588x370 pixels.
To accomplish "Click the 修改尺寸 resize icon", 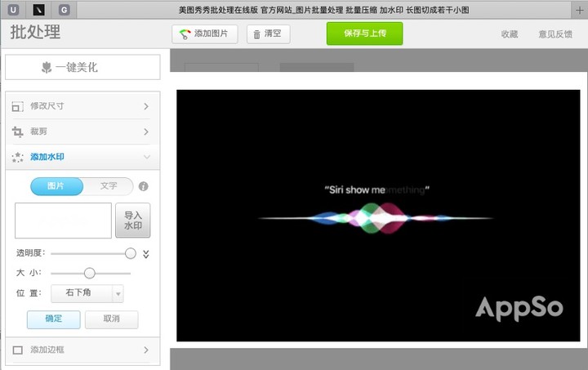I will coord(17,106).
